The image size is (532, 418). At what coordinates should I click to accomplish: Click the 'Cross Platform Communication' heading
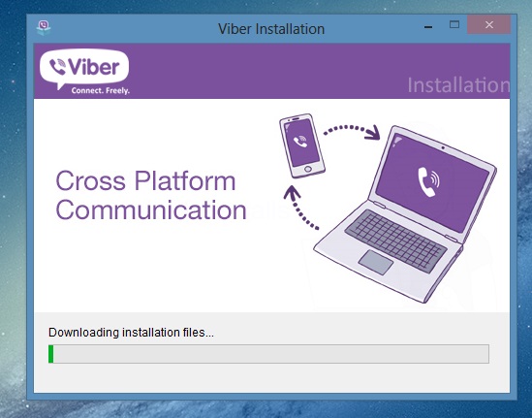(x=151, y=196)
